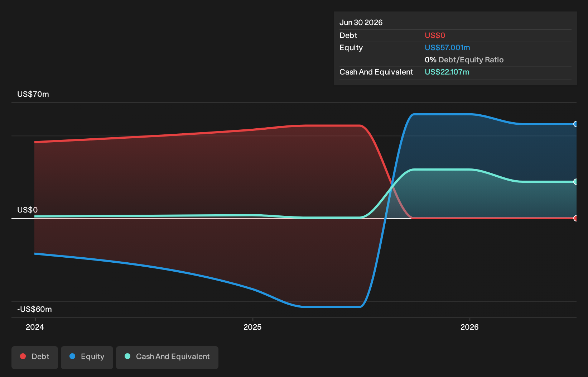Click the red Debt endpoint marker

point(575,218)
